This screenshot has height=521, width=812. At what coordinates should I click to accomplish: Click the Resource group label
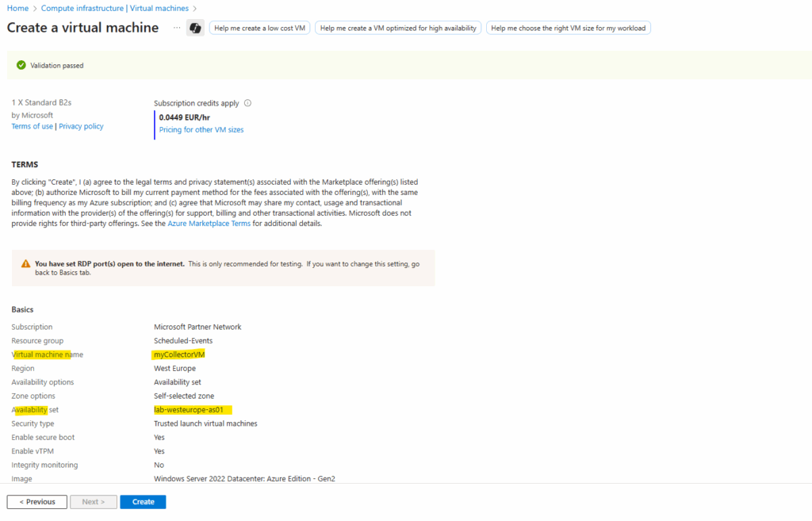click(37, 341)
